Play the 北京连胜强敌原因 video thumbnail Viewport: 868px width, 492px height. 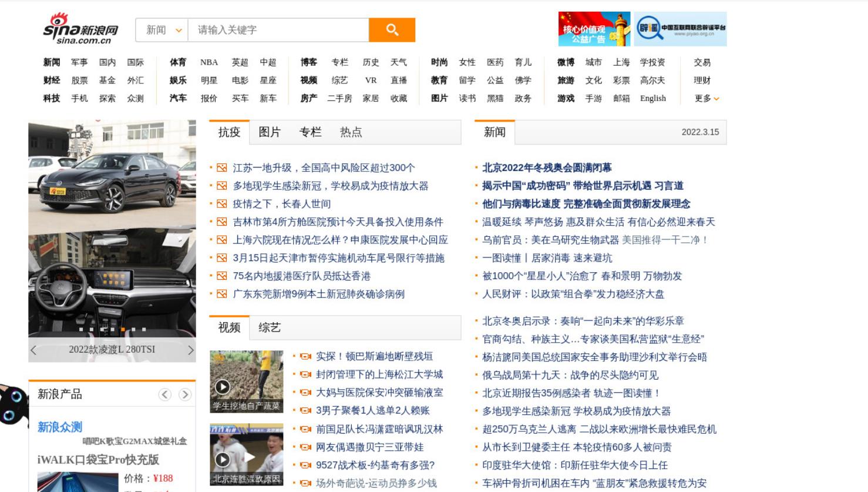[247, 454]
